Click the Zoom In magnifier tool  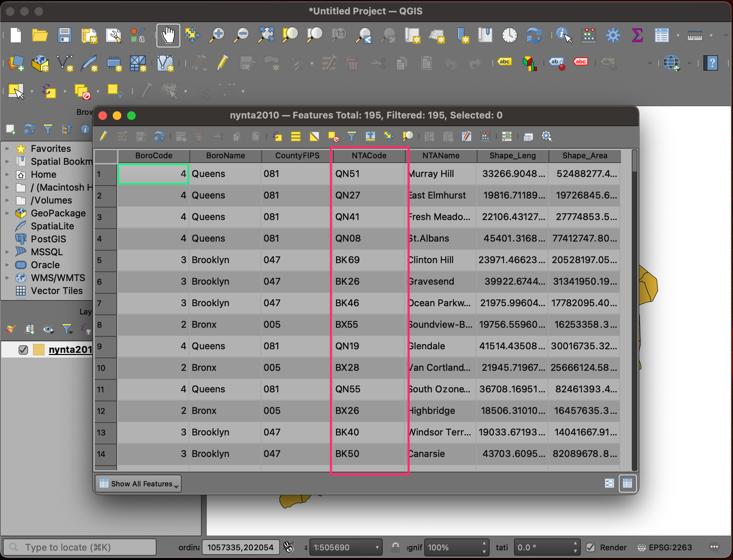point(217,35)
